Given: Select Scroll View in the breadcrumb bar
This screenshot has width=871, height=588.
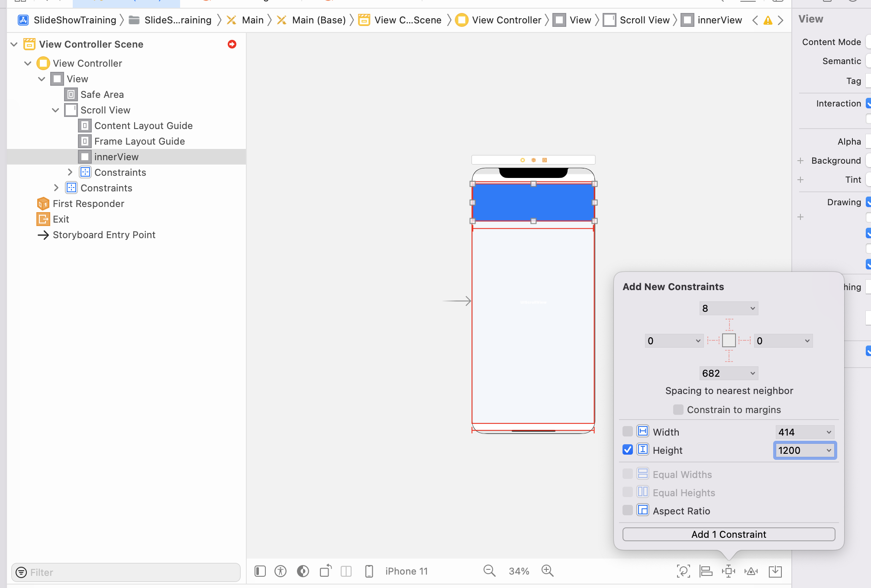Looking at the screenshot, I should point(644,20).
